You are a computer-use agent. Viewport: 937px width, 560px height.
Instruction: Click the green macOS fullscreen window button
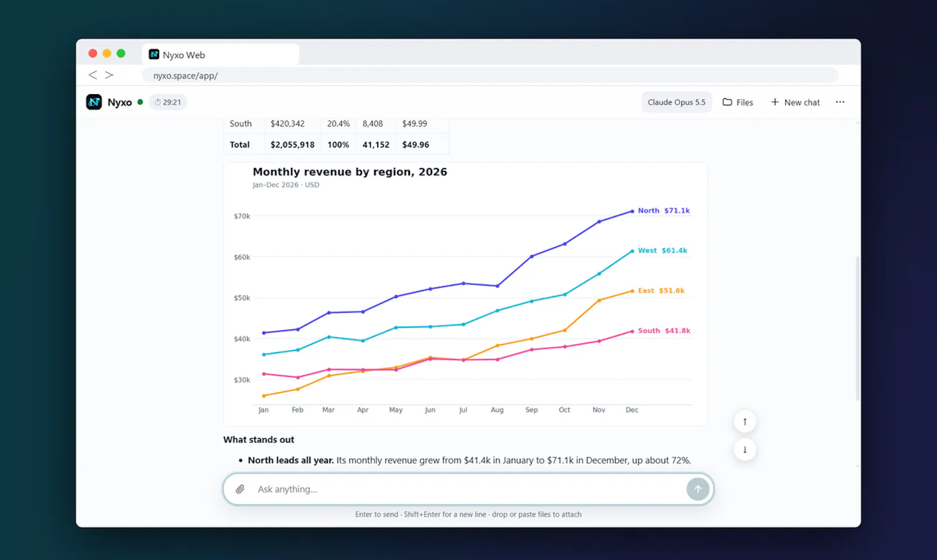121,53
